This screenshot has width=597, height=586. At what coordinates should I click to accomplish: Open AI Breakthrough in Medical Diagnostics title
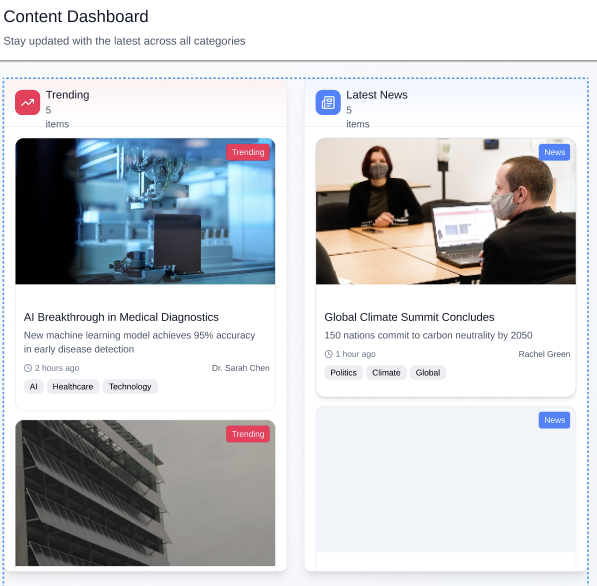point(121,317)
